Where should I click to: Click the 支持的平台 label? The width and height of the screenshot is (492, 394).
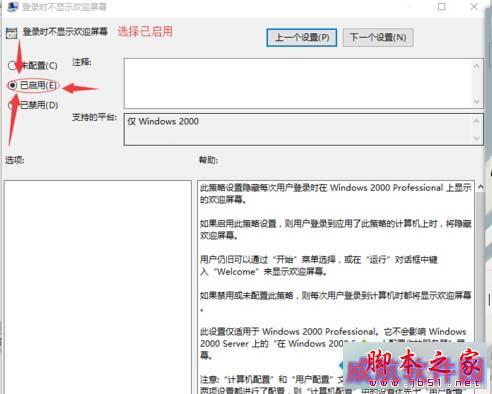(94, 117)
